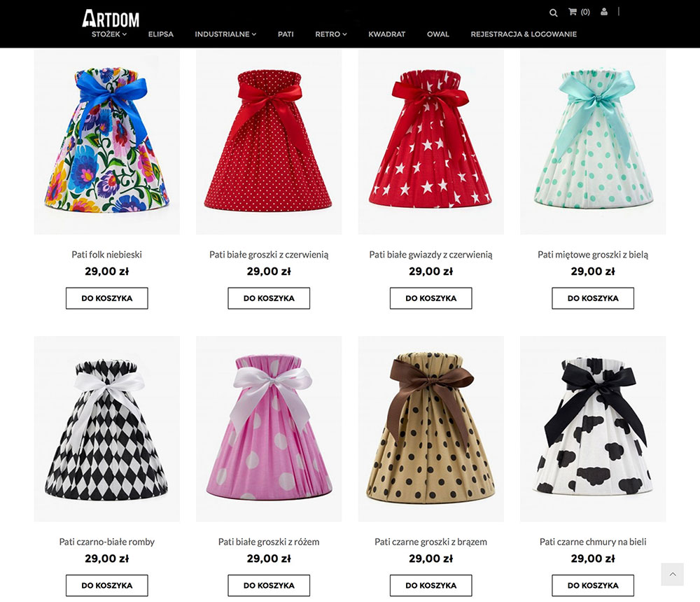The width and height of the screenshot is (700, 602).
Task: Open the search magnifier icon
Action: click(x=553, y=13)
